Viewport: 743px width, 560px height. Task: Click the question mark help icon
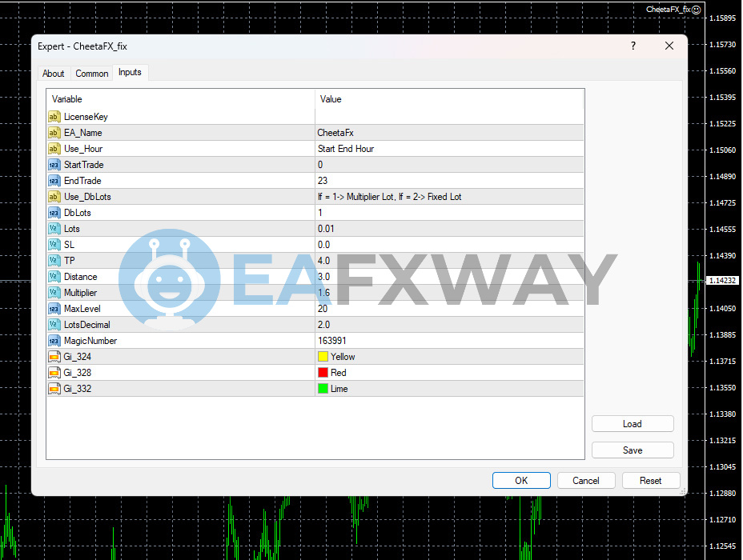click(x=633, y=46)
